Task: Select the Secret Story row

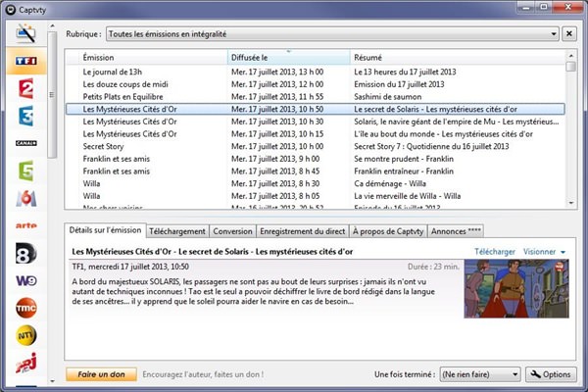Action: (x=315, y=146)
